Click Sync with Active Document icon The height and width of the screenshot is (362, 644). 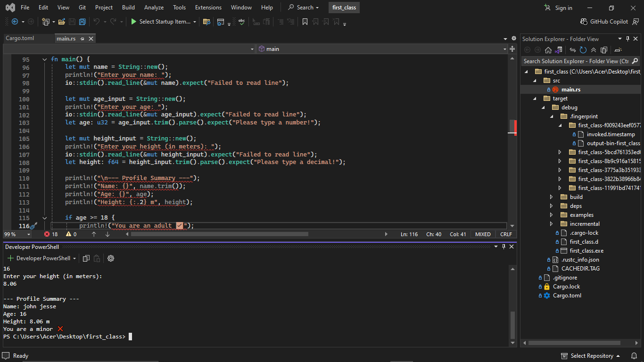click(x=573, y=50)
